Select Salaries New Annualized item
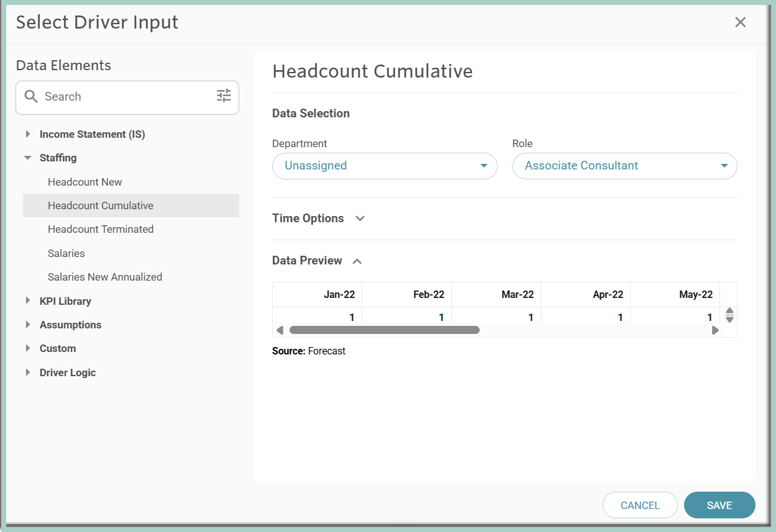Image resolution: width=776 pixels, height=532 pixels. (131, 277)
